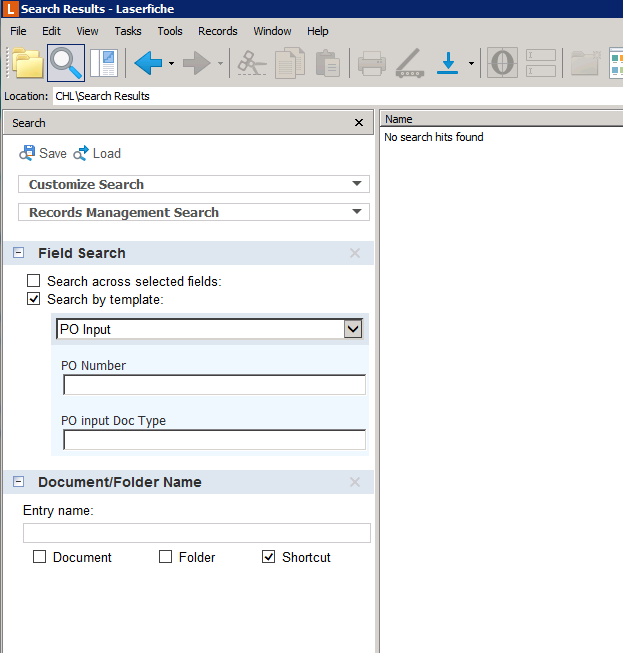Click the Cut scissors icon
The width and height of the screenshot is (623, 653).
[252, 63]
